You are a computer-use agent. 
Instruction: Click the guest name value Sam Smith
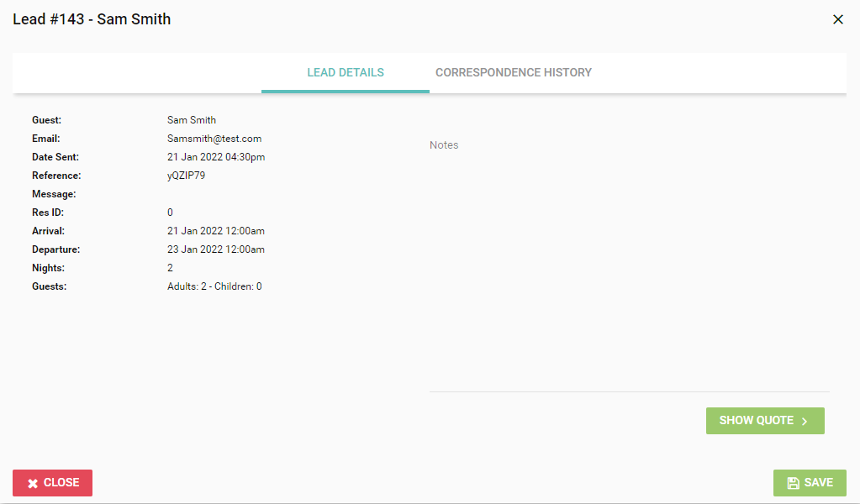click(x=192, y=120)
